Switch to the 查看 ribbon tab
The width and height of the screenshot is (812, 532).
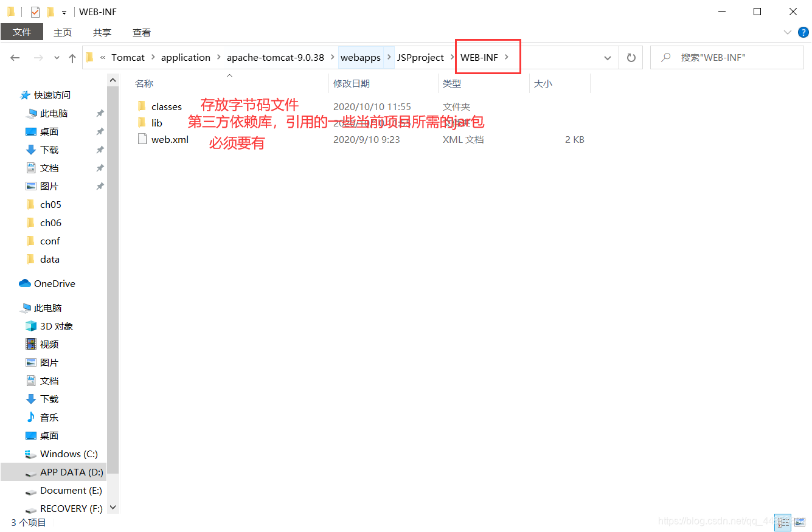click(142, 32)
